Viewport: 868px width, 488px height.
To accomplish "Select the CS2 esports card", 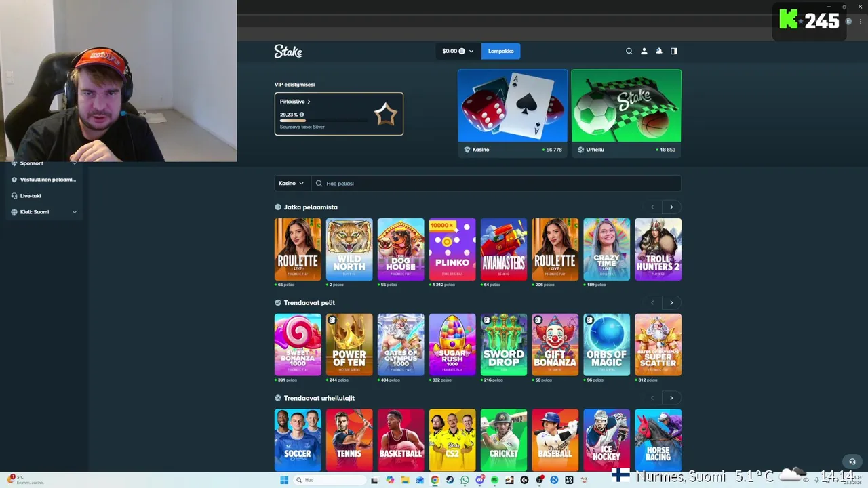I will point(452,440).
